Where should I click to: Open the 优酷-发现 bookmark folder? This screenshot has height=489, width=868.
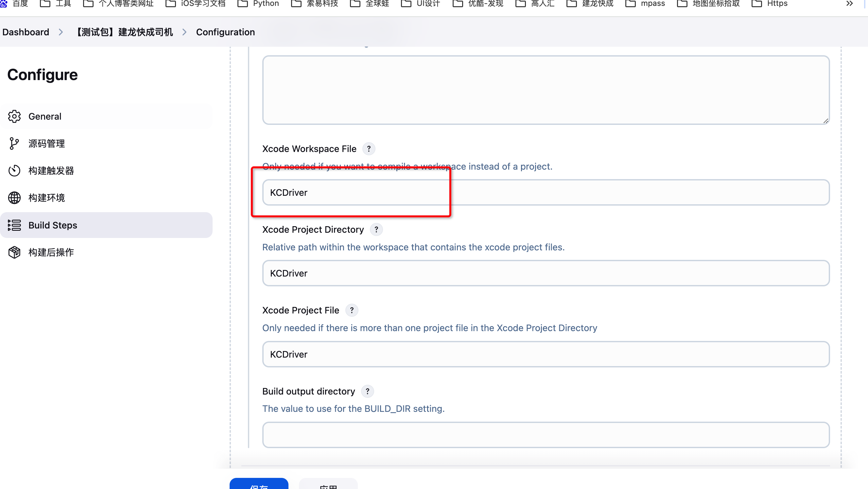tap(478, 4)
